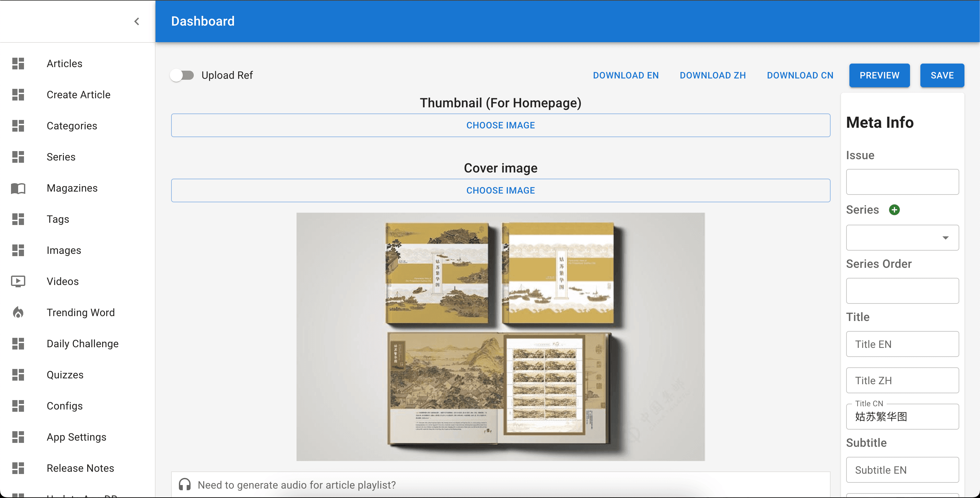Image resolution: width=980 pixels, height=498 pixels.
Task: Navigate to Daily Challenge
Action: tap(77, 344)
